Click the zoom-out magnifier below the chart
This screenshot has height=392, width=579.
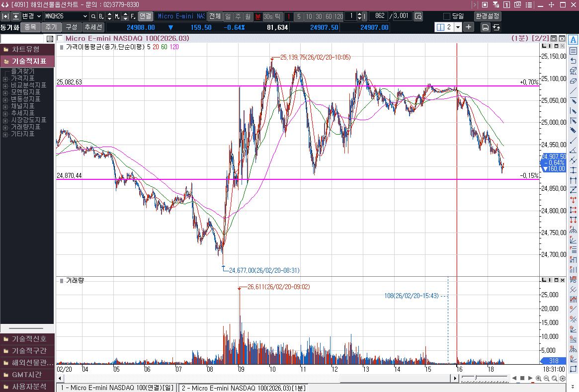[547, 379]
